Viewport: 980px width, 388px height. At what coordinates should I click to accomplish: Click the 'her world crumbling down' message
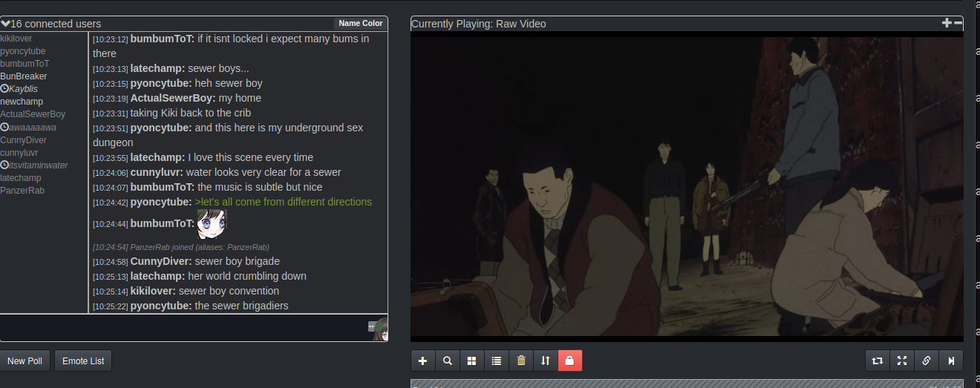click(247, 276)
